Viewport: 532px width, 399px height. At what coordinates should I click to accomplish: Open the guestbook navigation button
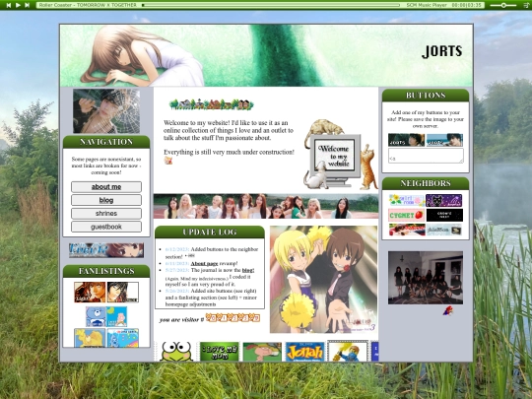tap(106, 227)
